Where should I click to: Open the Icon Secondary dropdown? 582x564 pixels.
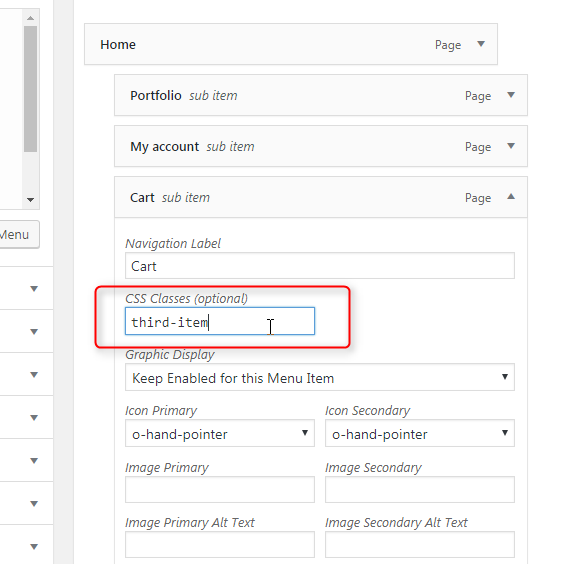click(420, 433)
